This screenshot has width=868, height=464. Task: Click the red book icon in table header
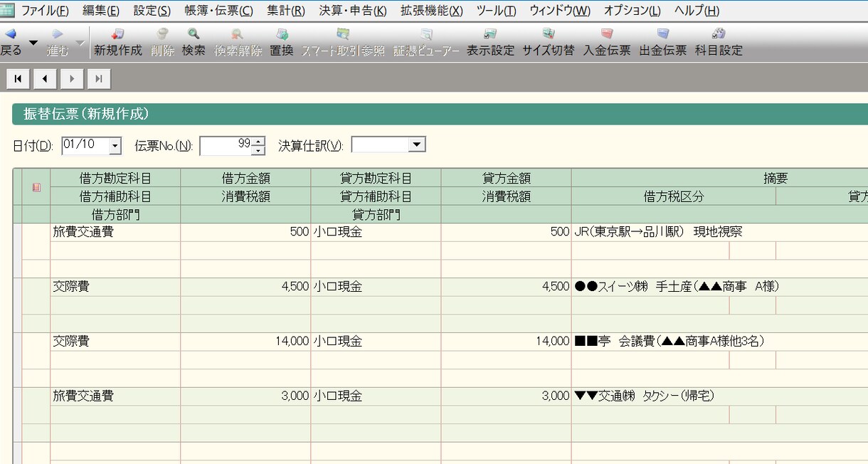click(36, 187)
